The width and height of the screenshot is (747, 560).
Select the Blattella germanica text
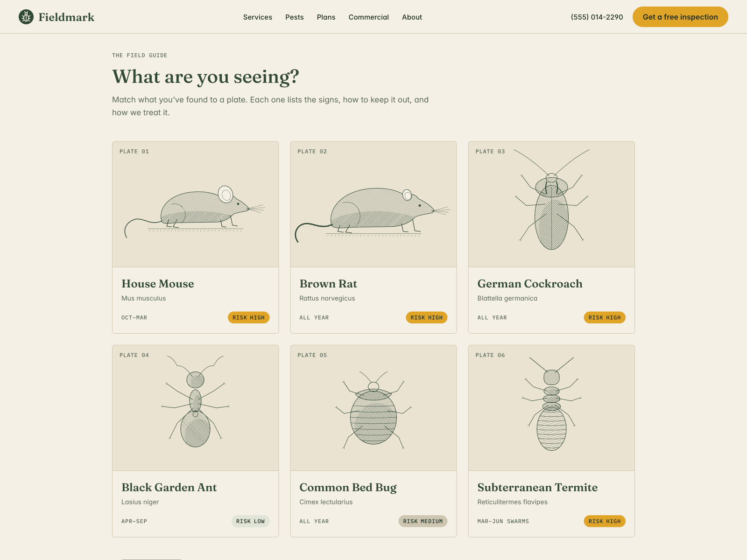pyautogui.click(x=507, y=298)
